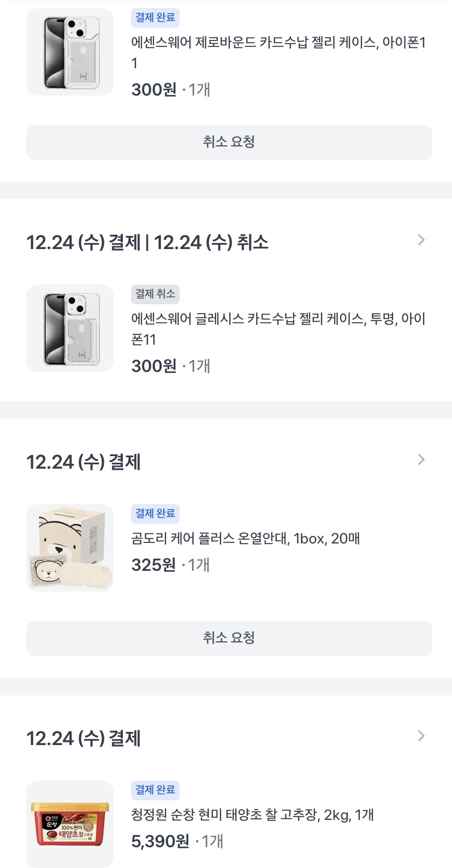Expand the cancelled 글레시스 case order chevron

(x=421, y=240)
